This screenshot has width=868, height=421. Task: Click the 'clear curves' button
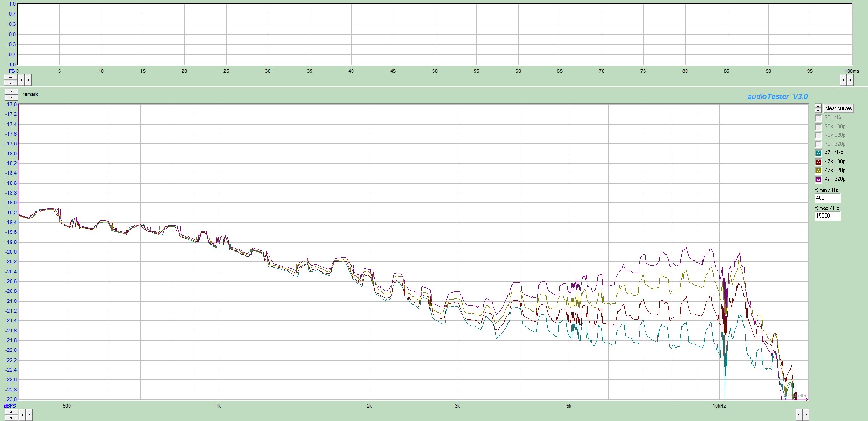(x=838, y=108)
